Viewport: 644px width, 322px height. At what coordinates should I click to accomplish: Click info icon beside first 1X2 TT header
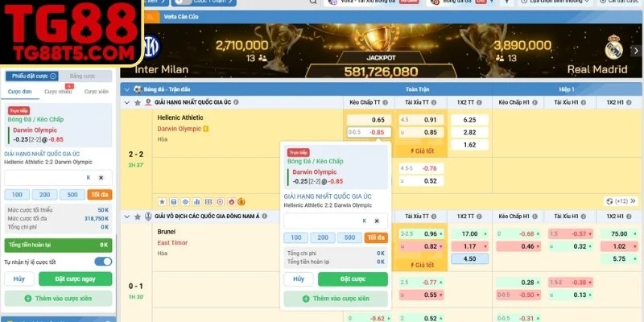(x=479, y=102)
